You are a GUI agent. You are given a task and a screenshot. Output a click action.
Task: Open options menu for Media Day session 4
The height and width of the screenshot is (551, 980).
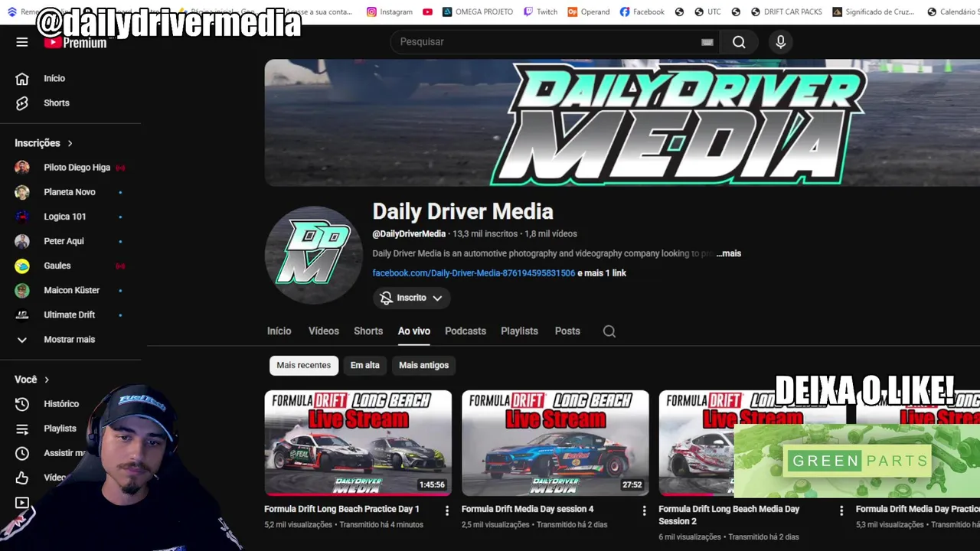click(x=644, y=510)
